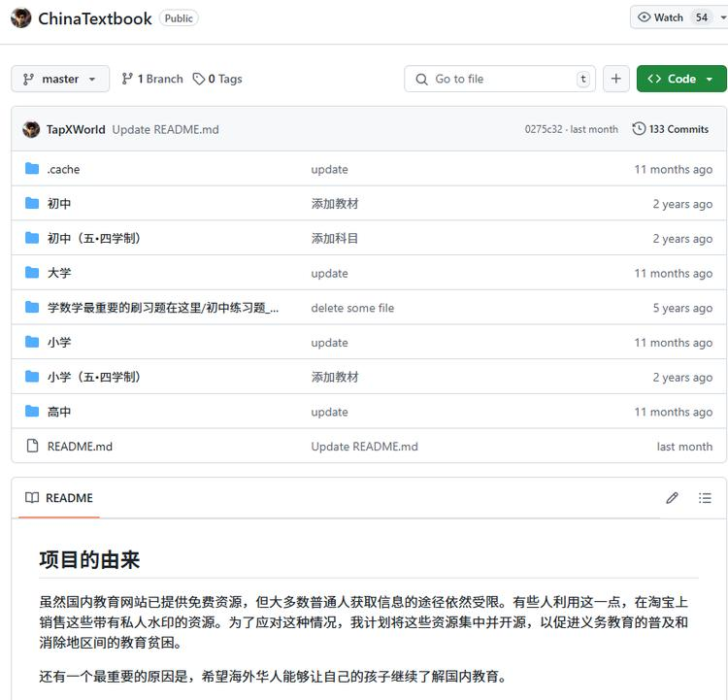Click the pencil edit README icon
The height and width of the screenshot is (700, 728).
[672, 498]
